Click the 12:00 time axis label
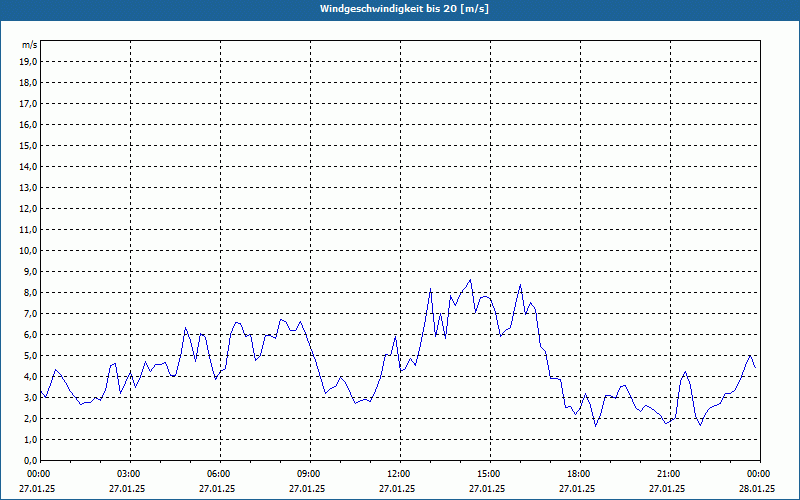 (x=400, y=474)
